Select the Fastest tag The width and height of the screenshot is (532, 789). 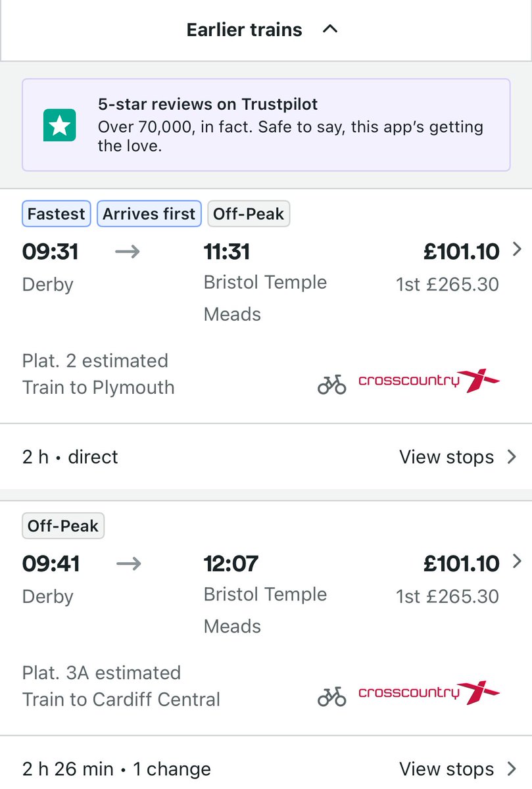pos(57,214)
